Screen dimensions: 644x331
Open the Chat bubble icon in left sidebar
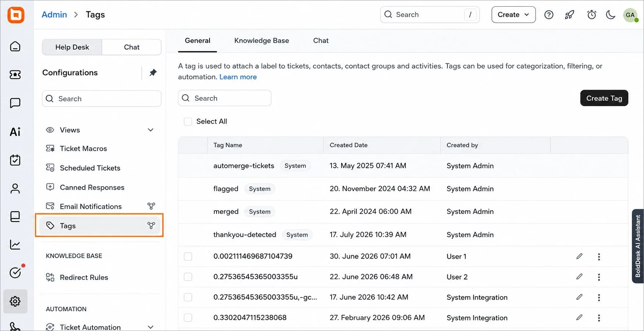point(15,103)
